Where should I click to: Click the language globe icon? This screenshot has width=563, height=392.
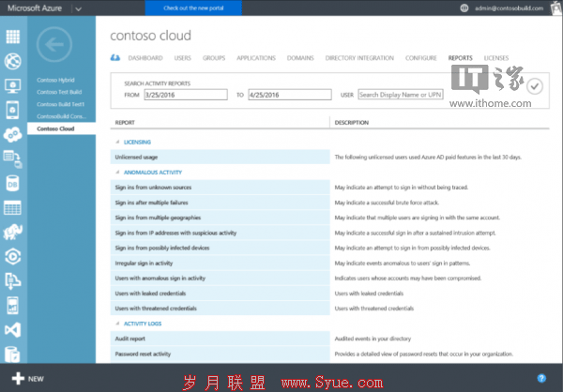click(x=464, y=8)
